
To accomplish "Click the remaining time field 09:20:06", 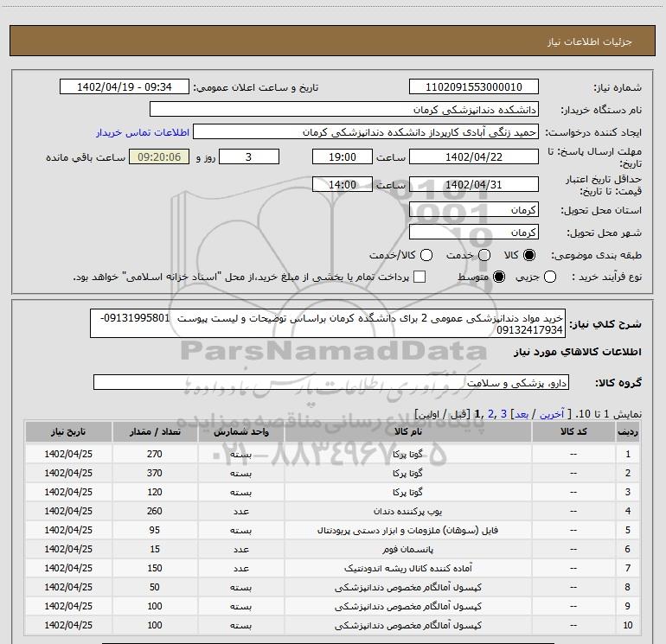I will pos(159,156).
